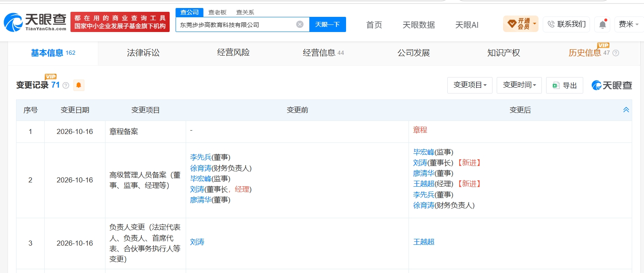
Task: Switch to the 经营信息 tab
Action: click(323, 53)
